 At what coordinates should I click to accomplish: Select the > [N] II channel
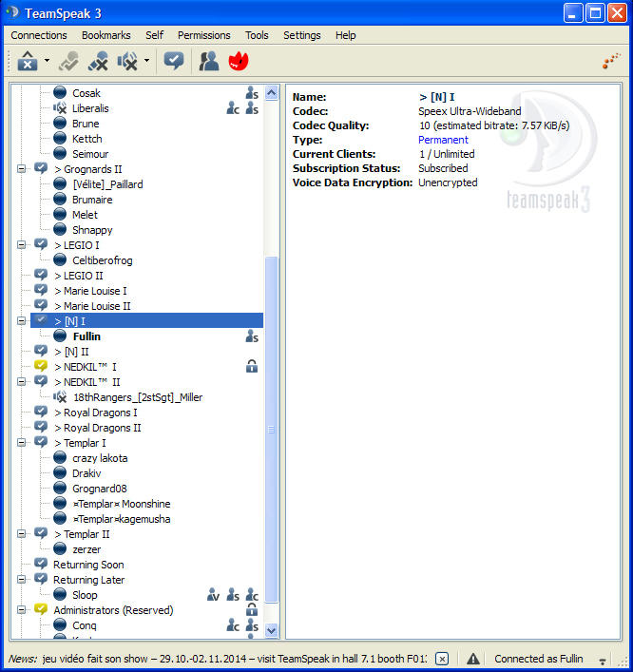(x=71, y=352)
